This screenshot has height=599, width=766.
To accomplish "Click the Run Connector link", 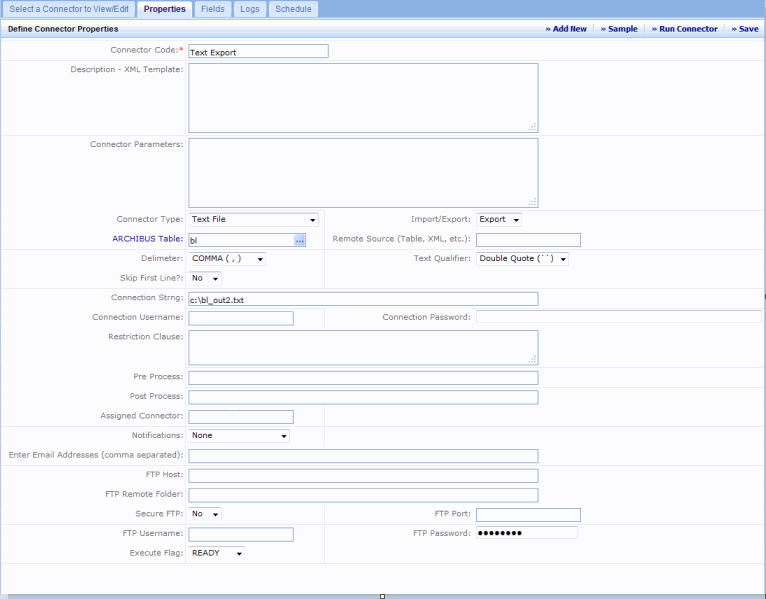I will coord(684,29).
